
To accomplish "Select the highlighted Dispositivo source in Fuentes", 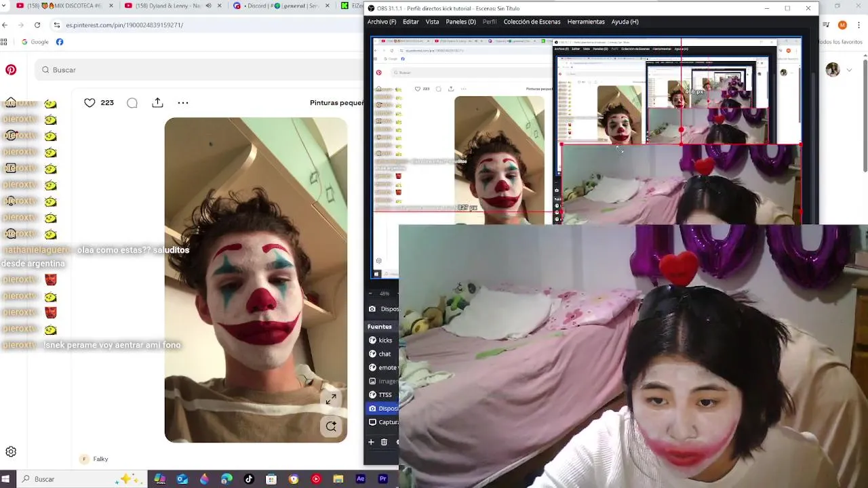I will [382, 409].
